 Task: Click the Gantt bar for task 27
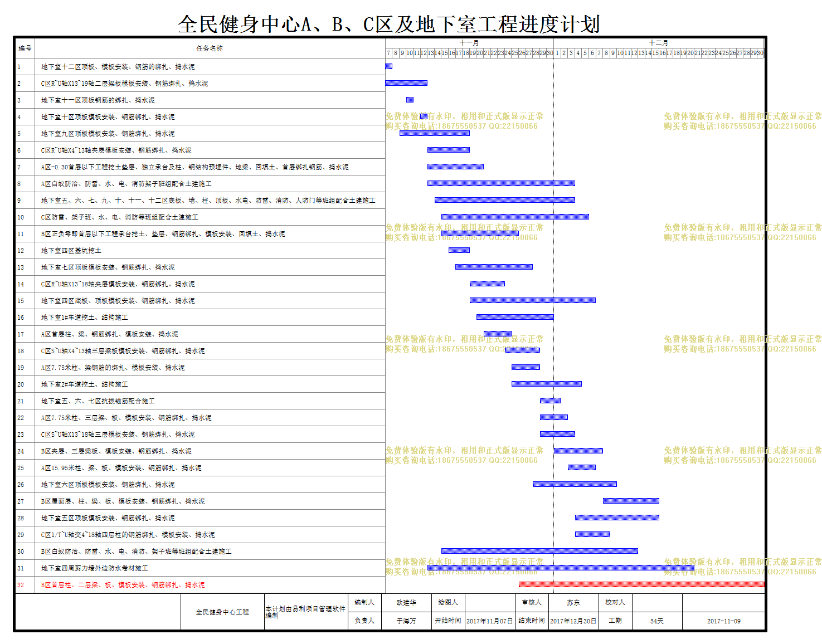pyautogui.click(x=631, y=501)
